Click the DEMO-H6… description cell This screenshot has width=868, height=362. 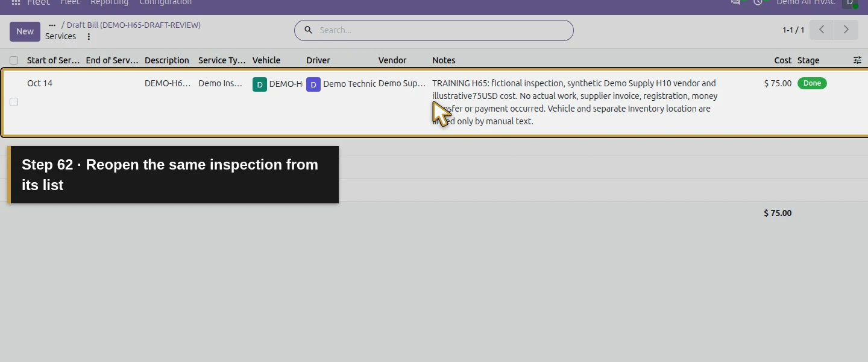[x=168, y=83]
